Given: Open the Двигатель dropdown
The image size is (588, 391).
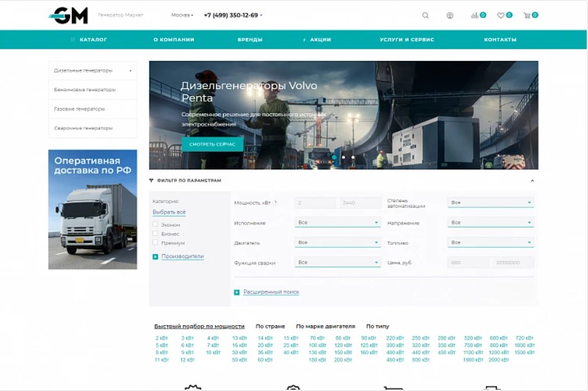Looking at the screenshot, I should (x=338, y=243).
